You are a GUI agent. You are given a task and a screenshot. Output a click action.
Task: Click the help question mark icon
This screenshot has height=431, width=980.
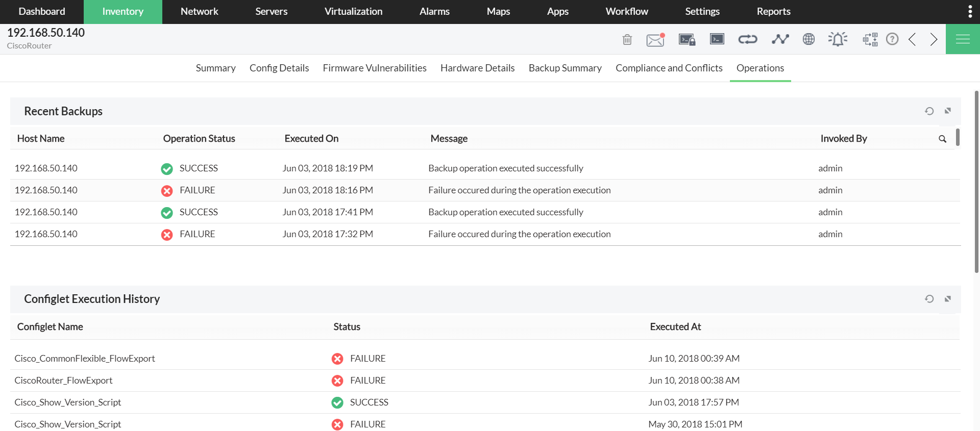(892, 39)
